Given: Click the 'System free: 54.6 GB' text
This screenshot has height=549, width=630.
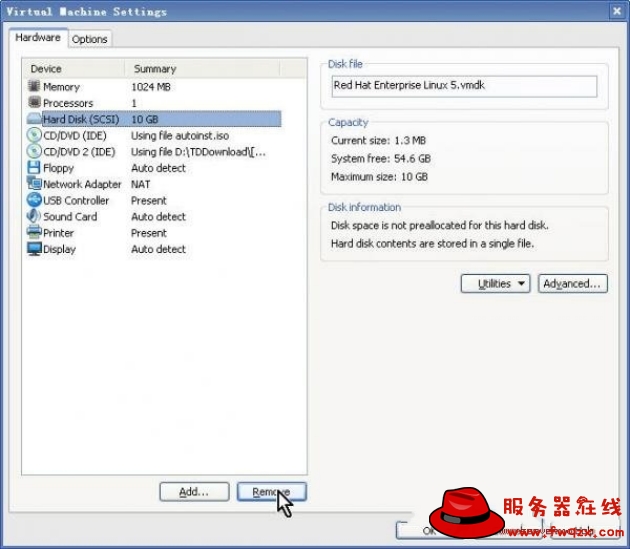Looking at the screenshot, I should [380, 158].
